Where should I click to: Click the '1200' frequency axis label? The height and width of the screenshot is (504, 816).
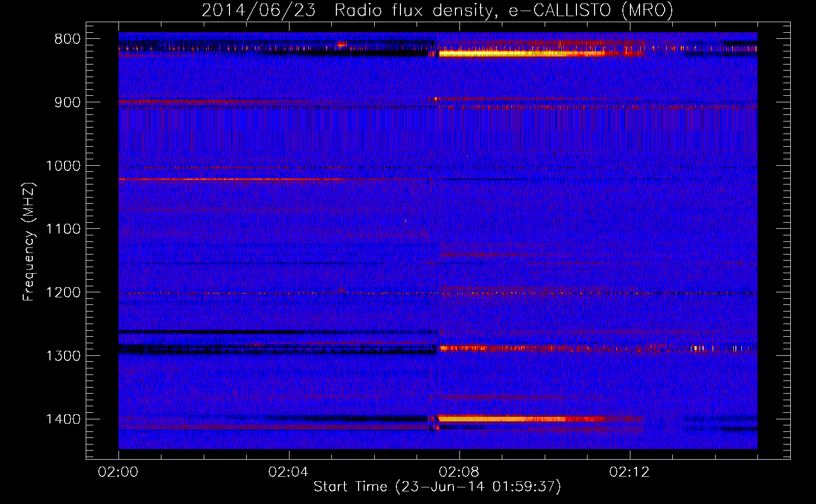coord(63,293)
